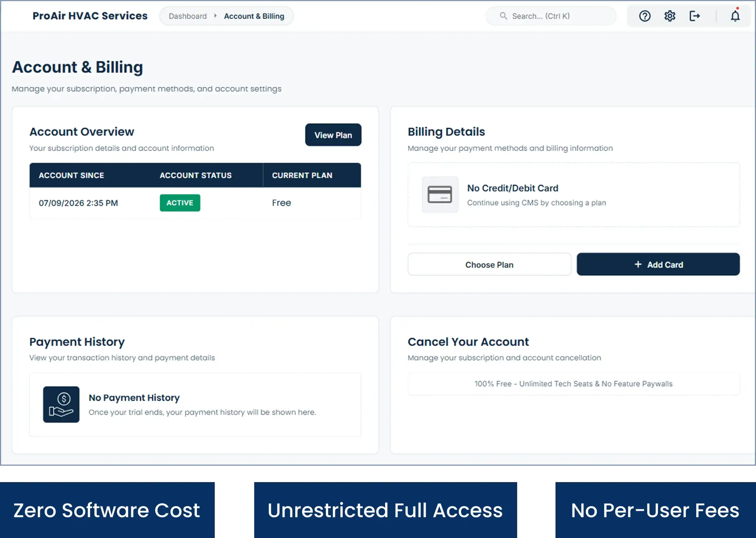Open settings via the gear icon
The width and height of the screenshot is (756, 538).
click(x=669, y=16)
